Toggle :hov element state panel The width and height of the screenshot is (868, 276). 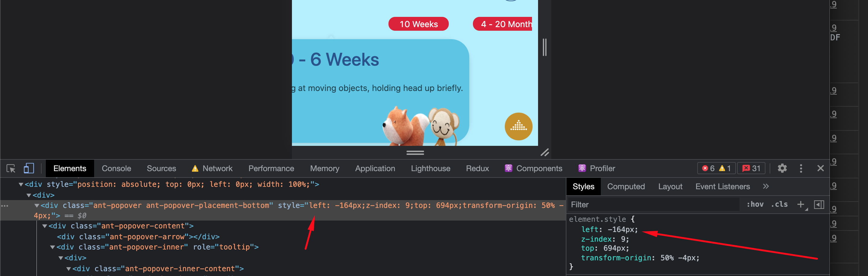tap(755, 204)
